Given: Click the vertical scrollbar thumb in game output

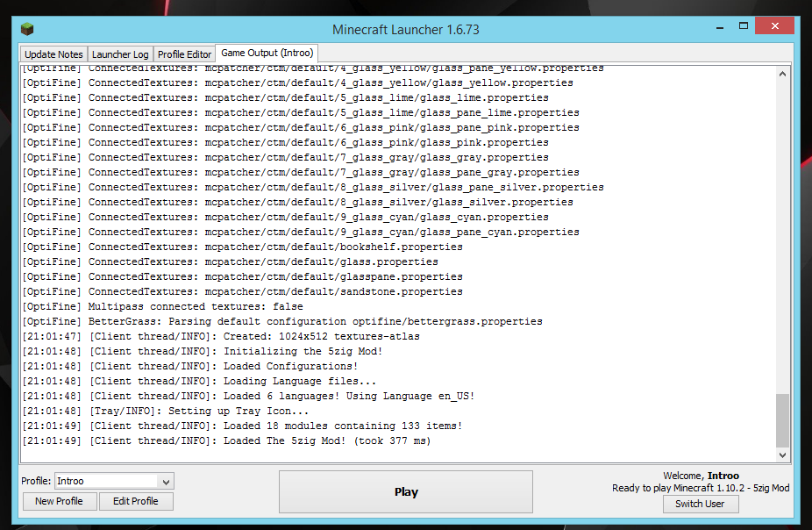Looking at the screenshot, I should pos(782,420).
